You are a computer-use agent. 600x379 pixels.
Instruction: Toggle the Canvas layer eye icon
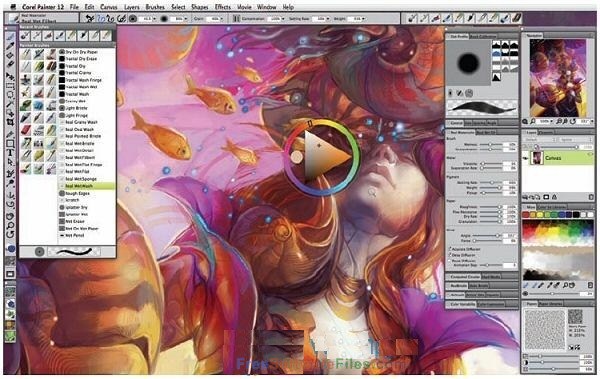(x=526, y=158)
